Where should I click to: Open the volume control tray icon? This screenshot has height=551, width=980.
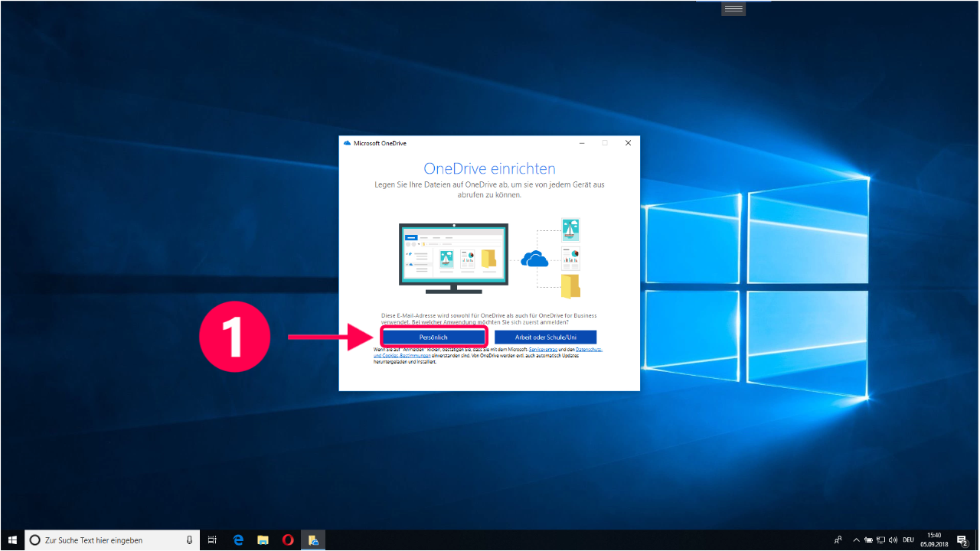tap(893, 540)
